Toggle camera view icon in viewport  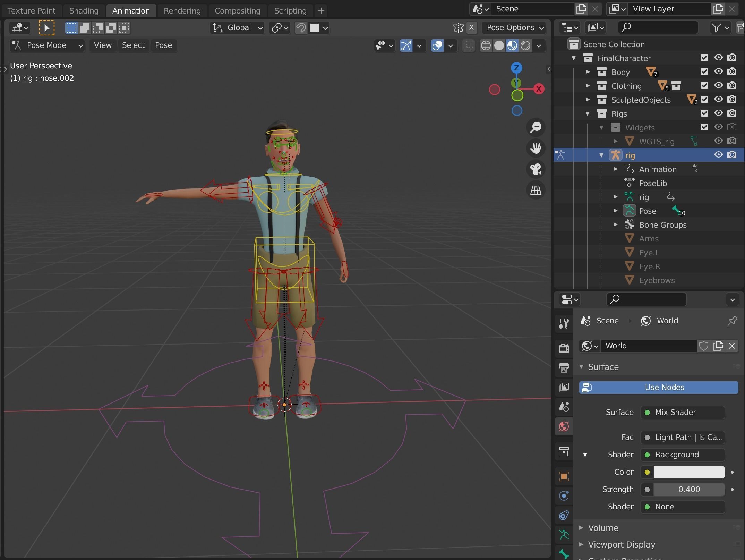coord(536,169)
